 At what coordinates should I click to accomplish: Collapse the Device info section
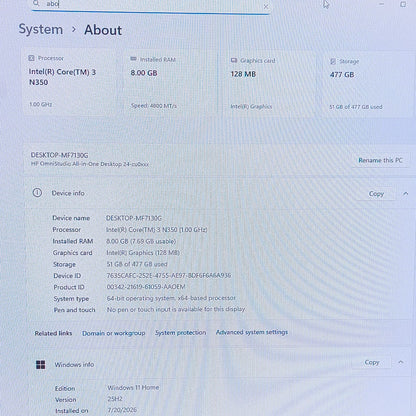(x=405, y=194)
